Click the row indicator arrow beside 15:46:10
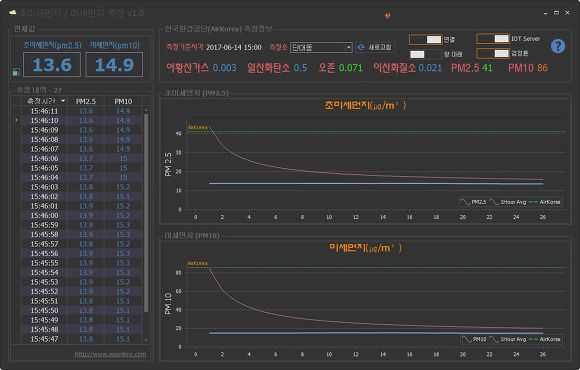The height and width of the screenshot is (370, 580). (16, 120)
